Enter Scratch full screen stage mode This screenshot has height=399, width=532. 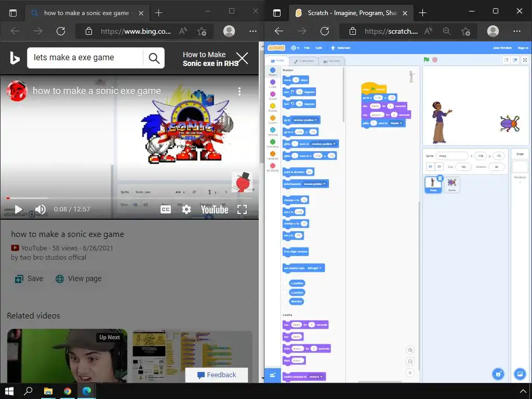click(x=525, y=60)
